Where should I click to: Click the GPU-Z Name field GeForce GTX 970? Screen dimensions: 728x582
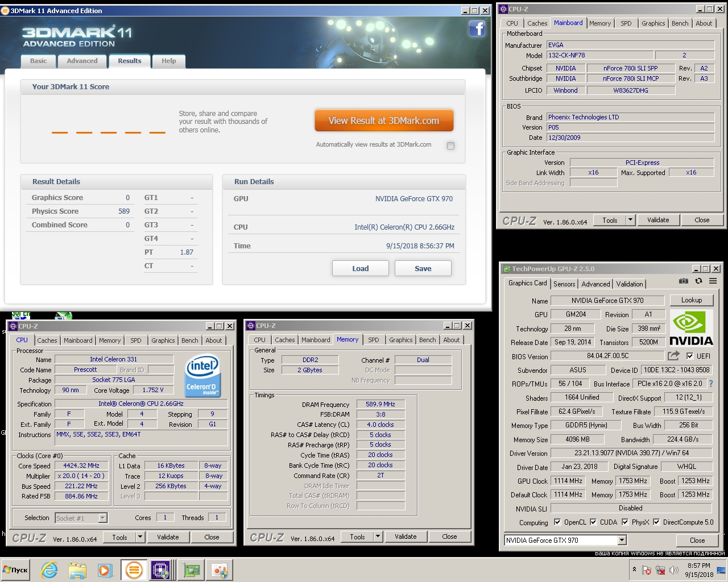607,300
